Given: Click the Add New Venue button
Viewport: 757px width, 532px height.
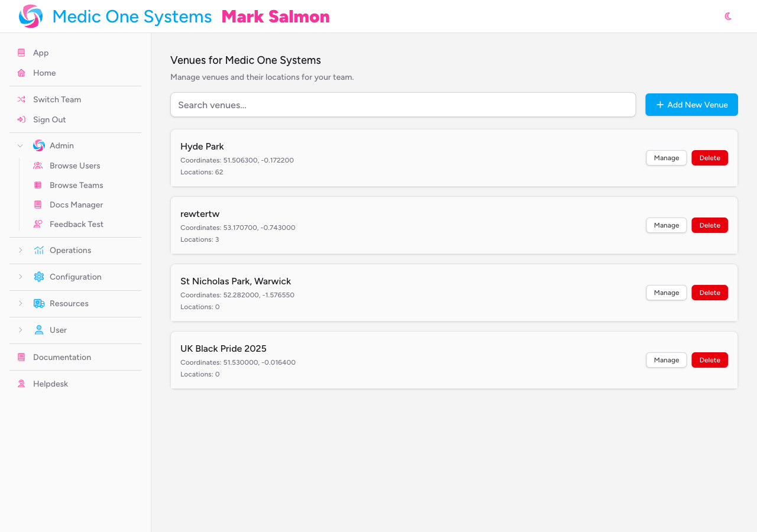Looking at the screenshot, I should click(691, 105).
